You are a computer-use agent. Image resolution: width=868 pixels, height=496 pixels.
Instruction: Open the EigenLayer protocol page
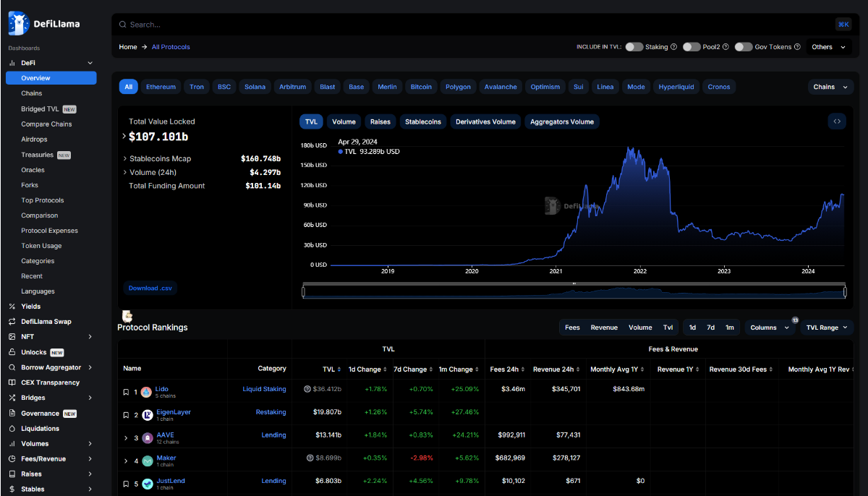(173, 411)
